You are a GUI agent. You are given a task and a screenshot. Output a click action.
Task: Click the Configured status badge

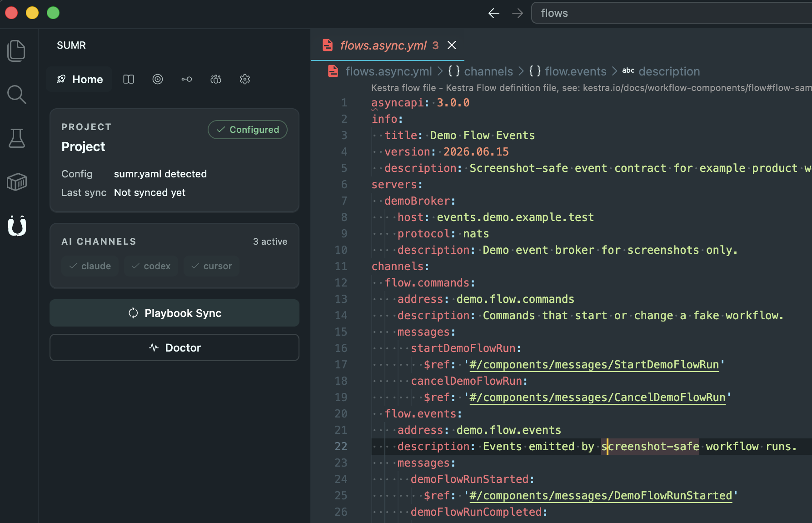click(248, 130)
